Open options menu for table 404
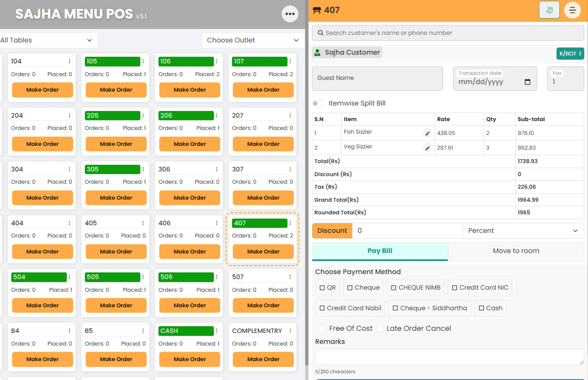The height and width of the screenshot is (380, 588). [70, 223]
